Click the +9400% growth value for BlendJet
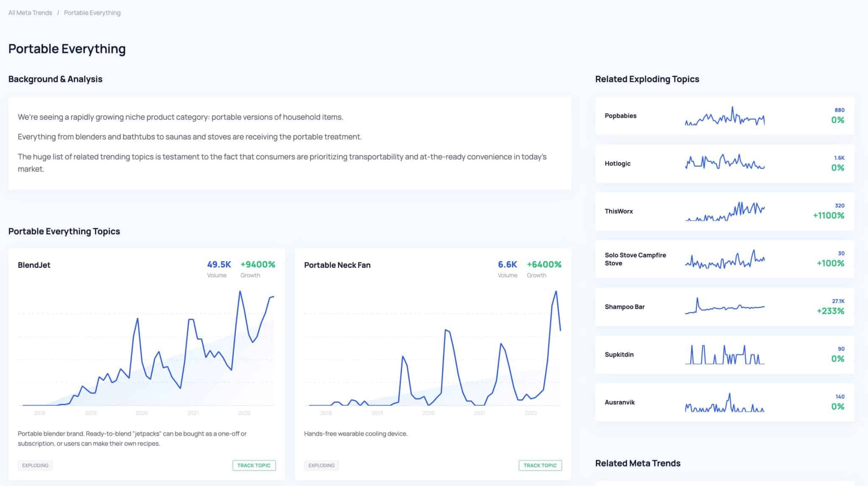This screenshot has width=868, height=486. [x=258, y=264]
